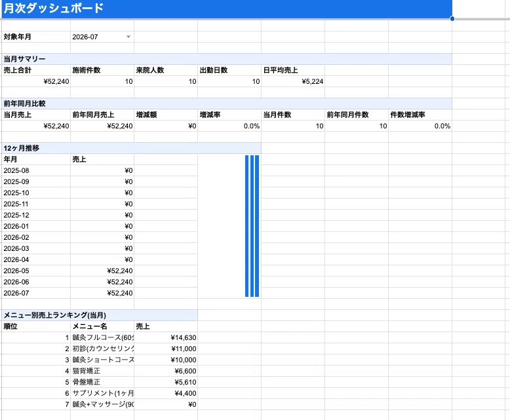Click the 当月売上 header cell
The width and height of the screenshot is (510, 420).
point(36,115)
